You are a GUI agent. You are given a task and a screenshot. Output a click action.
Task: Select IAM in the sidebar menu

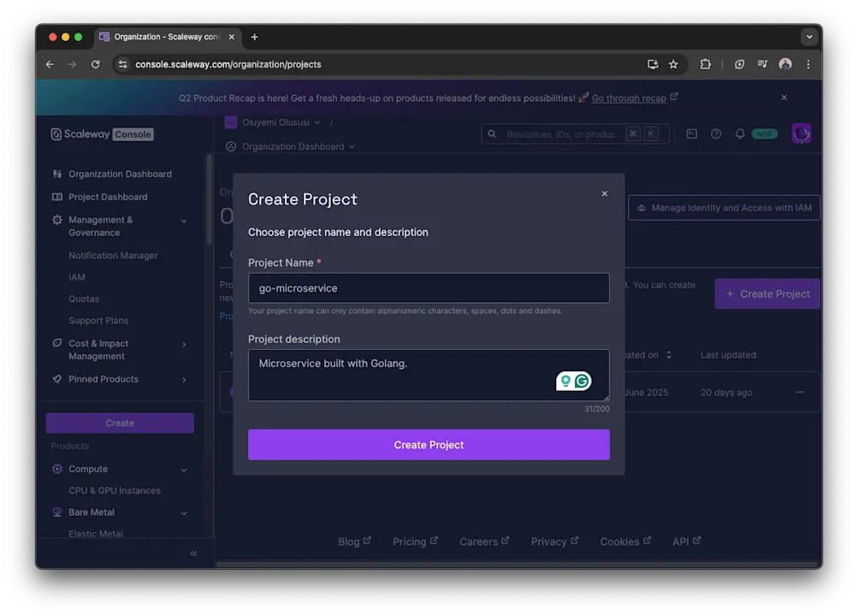[77, 276]
